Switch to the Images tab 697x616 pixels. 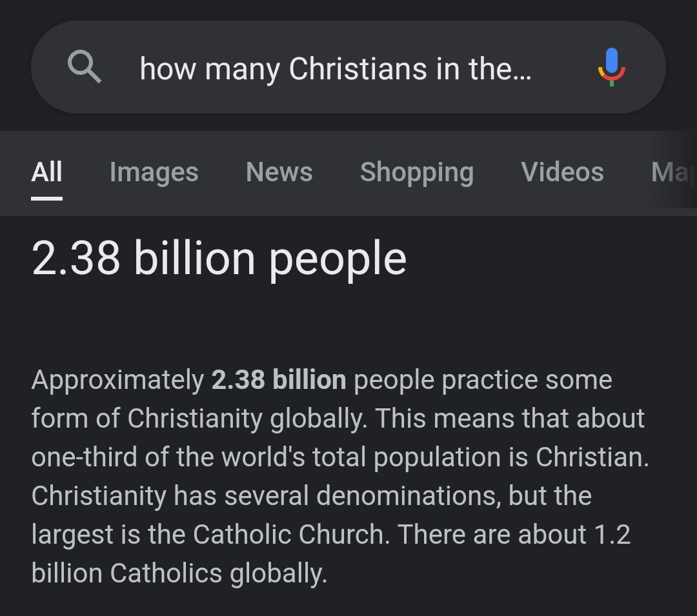pyautogui.click(x=154, y=172)
